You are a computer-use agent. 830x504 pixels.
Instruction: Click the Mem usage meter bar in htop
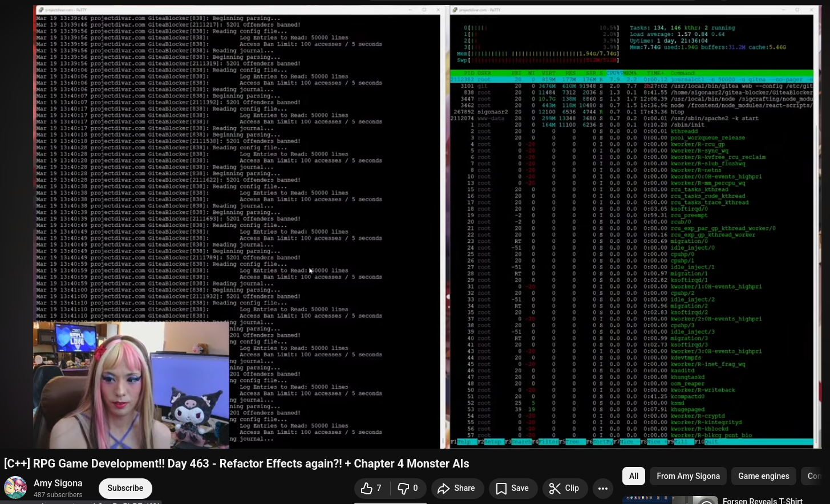pos(538,54)
